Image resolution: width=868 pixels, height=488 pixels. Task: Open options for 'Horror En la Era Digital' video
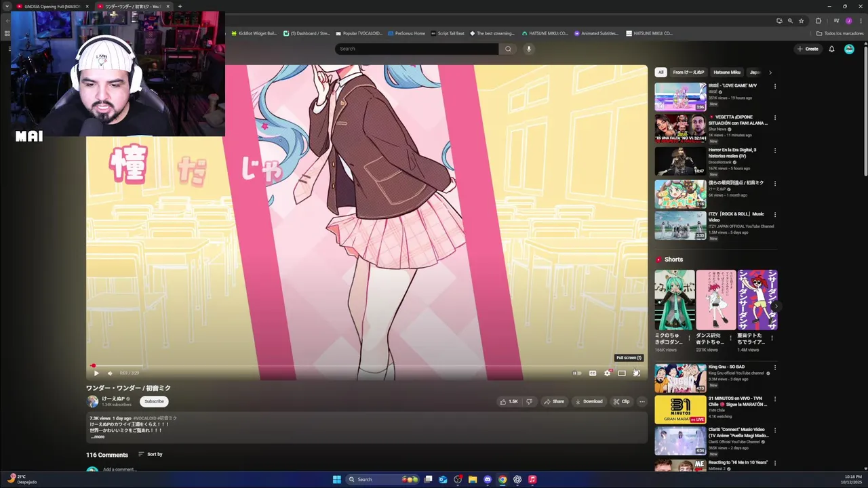[x=775, y=150]
